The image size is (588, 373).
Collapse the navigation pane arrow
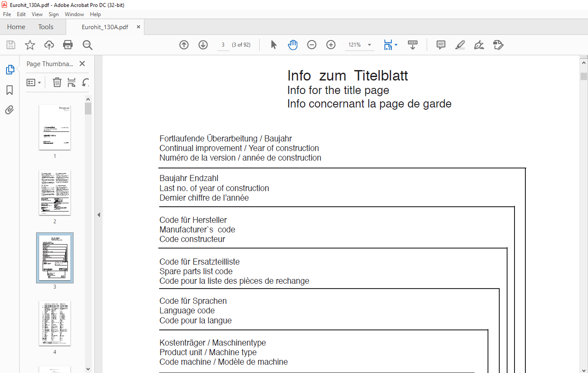[98, 215]
